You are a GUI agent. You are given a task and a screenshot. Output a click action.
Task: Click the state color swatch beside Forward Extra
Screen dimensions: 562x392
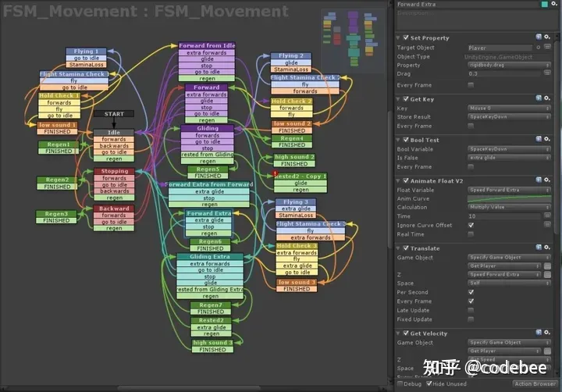click(545, 5)
